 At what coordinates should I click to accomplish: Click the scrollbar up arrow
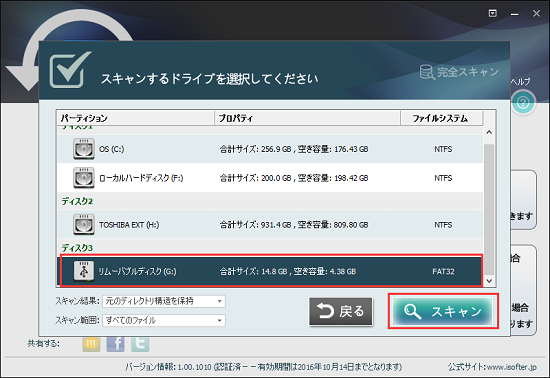pyautogui.click(x=489, y=132)
